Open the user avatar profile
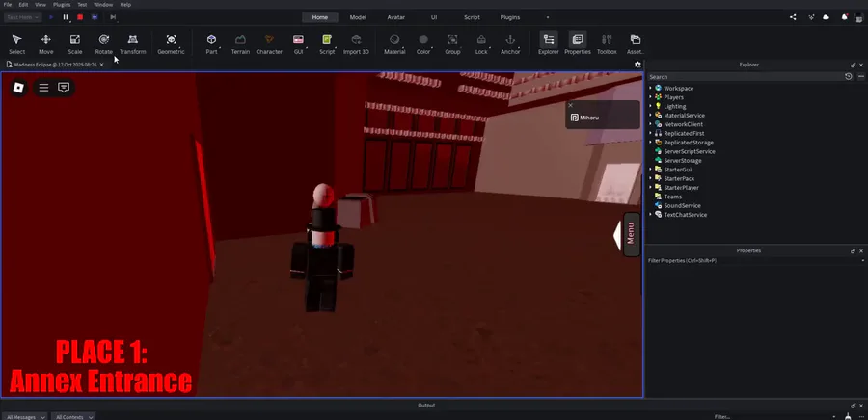The height and width of the screenshot is (420, 868). click(x=858, y=17)
